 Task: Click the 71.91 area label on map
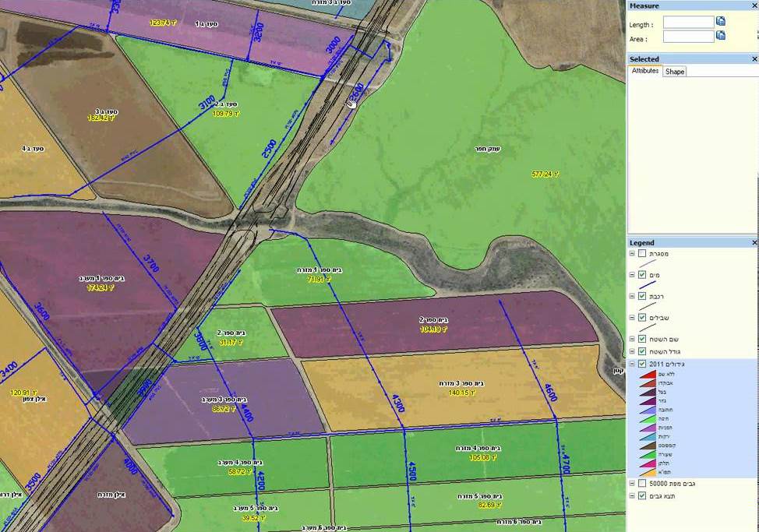pos(319,279)
